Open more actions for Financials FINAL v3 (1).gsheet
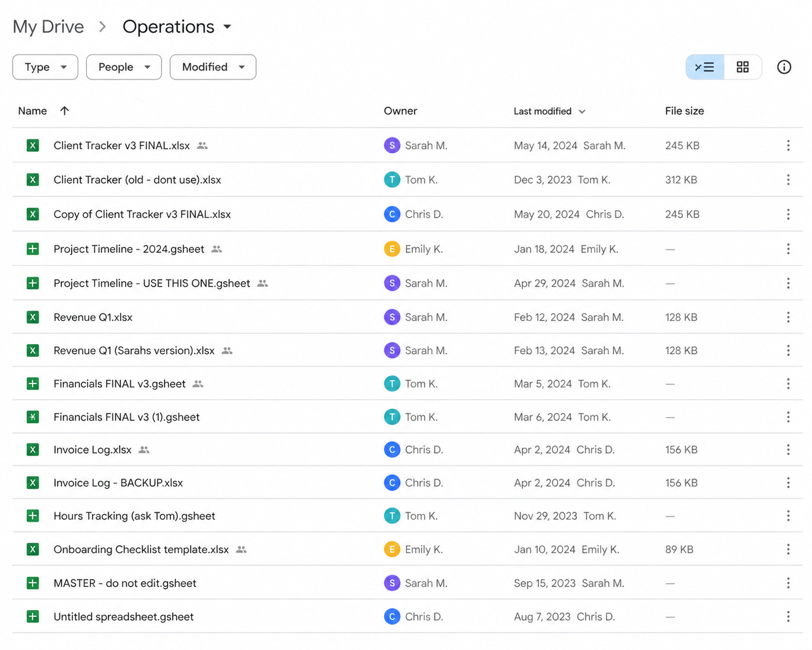 788,417
